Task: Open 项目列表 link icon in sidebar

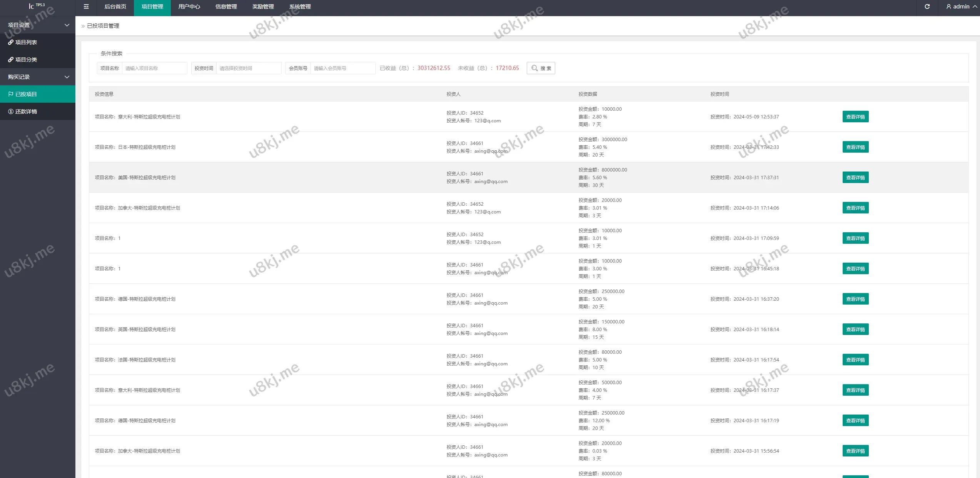Action: (x=11, y=42)
